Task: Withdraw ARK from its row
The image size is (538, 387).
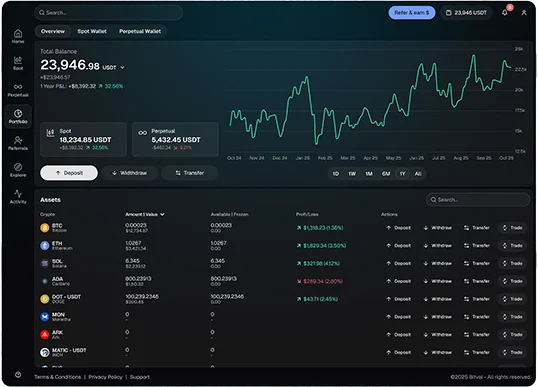Action: 437,335
